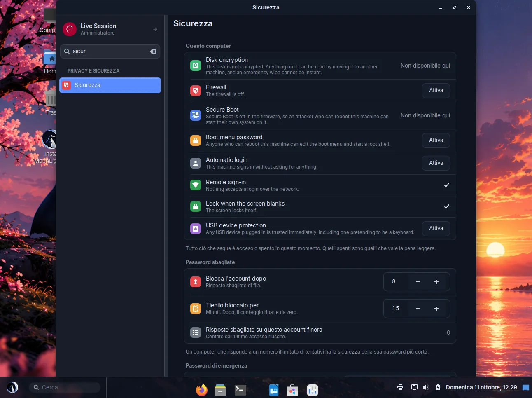Click the Cerca search box in taskbar
532x398 pixels.
click(65, 387)
